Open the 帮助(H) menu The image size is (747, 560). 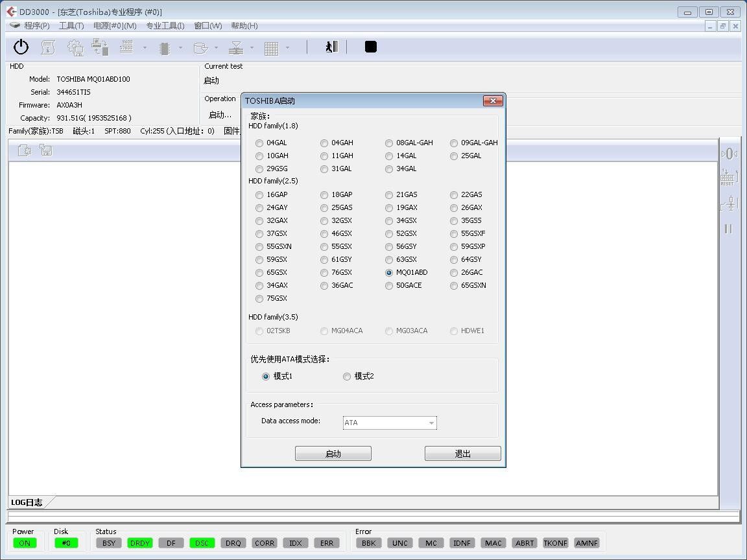(x=244, y=26)
